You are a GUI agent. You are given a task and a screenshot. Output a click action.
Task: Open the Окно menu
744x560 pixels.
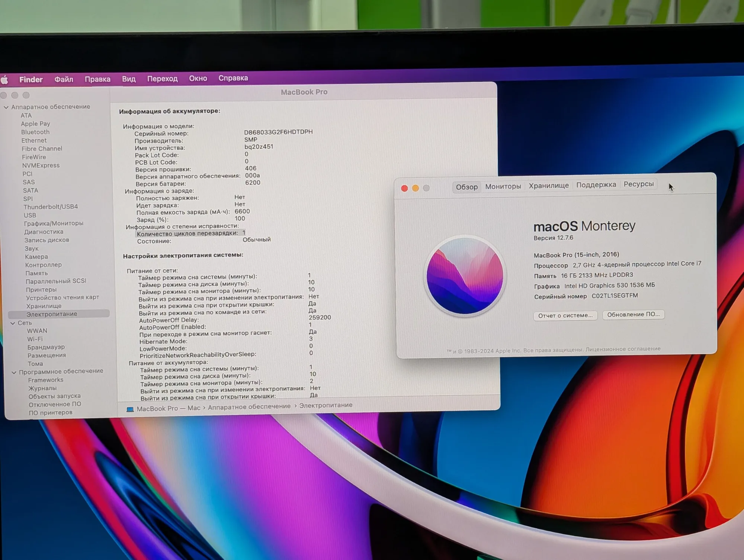point(198,78)
